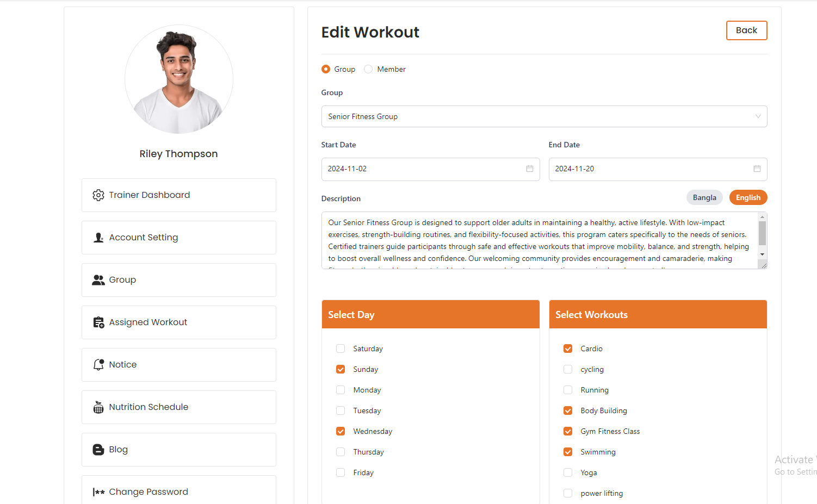Select the English language tab

pos(748,197)
